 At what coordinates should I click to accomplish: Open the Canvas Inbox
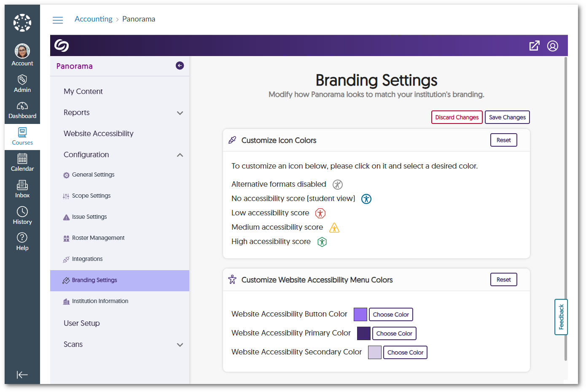[x=22, y=189]
